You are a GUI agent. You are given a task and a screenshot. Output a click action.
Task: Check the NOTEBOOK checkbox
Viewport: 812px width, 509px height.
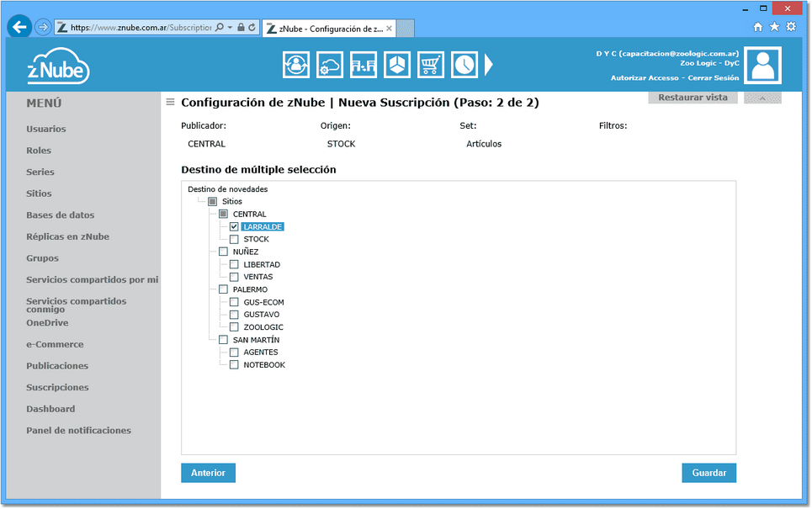(234, 365)
